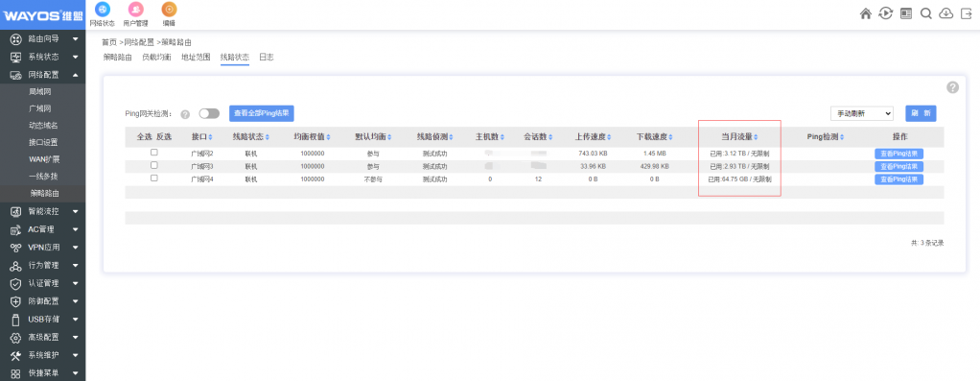980x381 pixels.
Task: Check the checkbox for 广域网2 row
Action: (153, 153)
